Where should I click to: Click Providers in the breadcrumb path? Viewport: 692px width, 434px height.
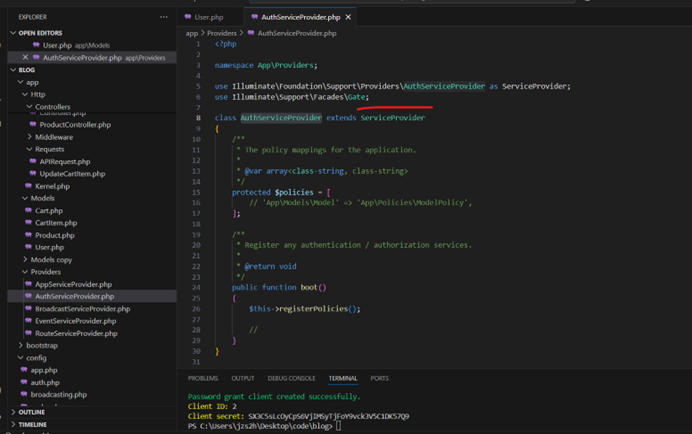(x=222, y=33)
